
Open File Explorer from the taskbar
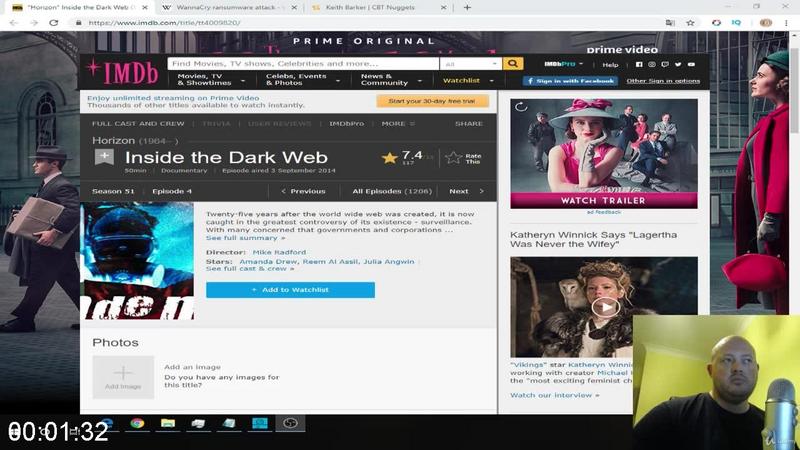point(168,423)
